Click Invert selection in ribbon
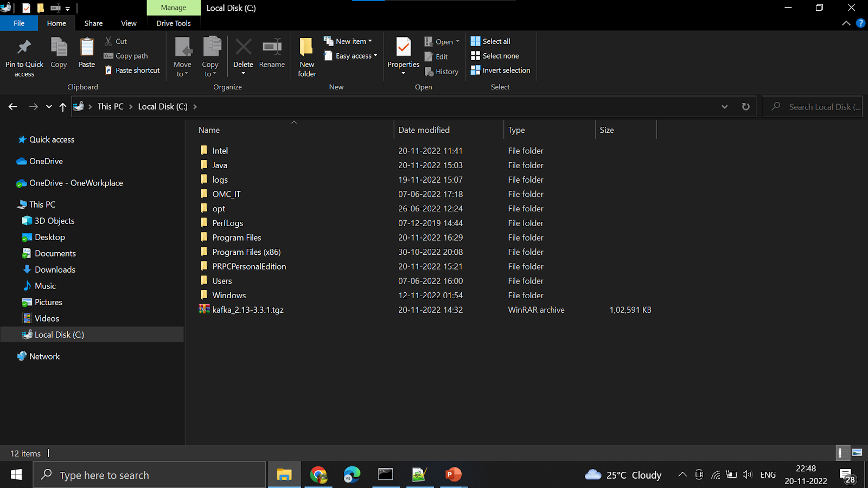The height and width of the screenshot is (488, 868). point(500,70)
